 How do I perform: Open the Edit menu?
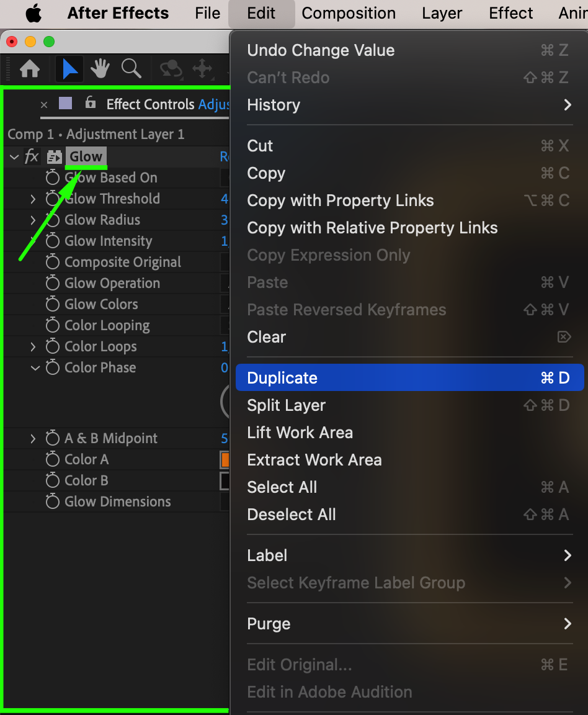(261, 13)
